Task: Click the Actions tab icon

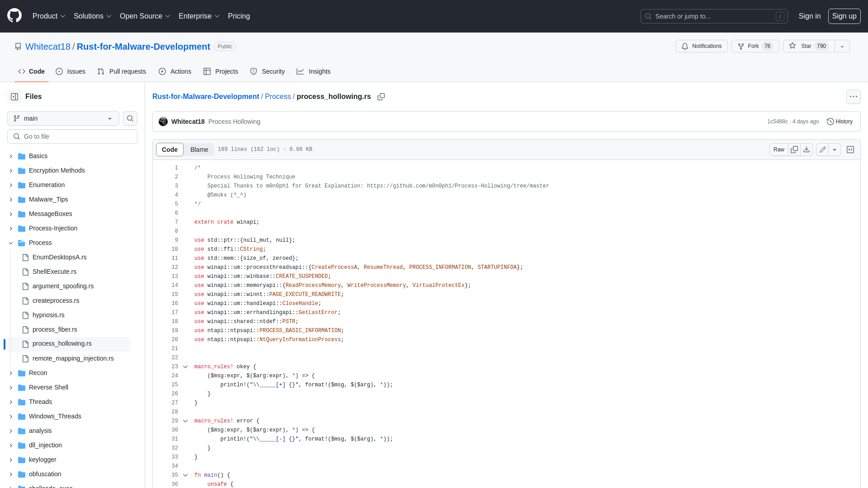Action: [162, 71]
